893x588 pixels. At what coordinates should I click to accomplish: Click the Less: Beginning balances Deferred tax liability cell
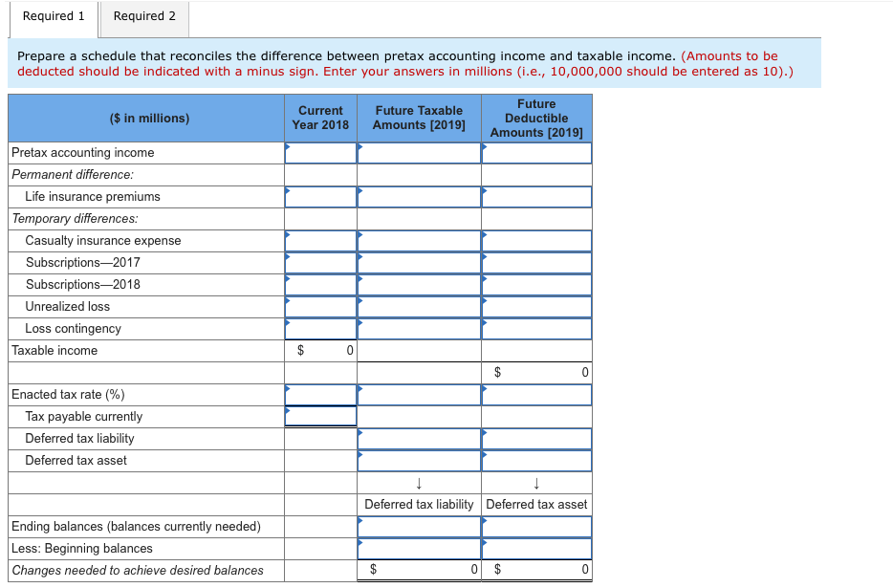pyautogui.click(x=418, y=548)
